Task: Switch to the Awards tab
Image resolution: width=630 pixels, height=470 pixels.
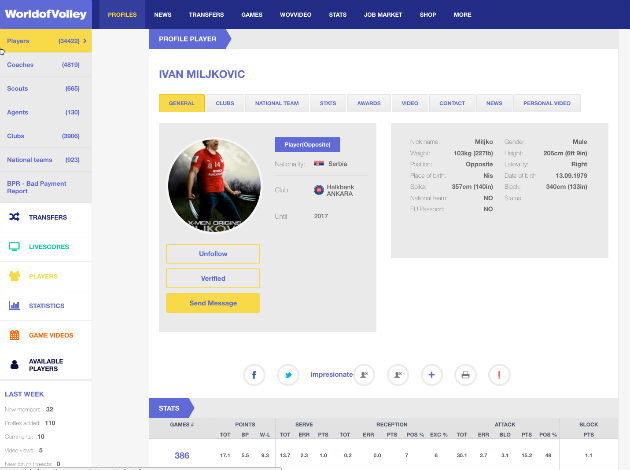Action: tap(369, 103)
